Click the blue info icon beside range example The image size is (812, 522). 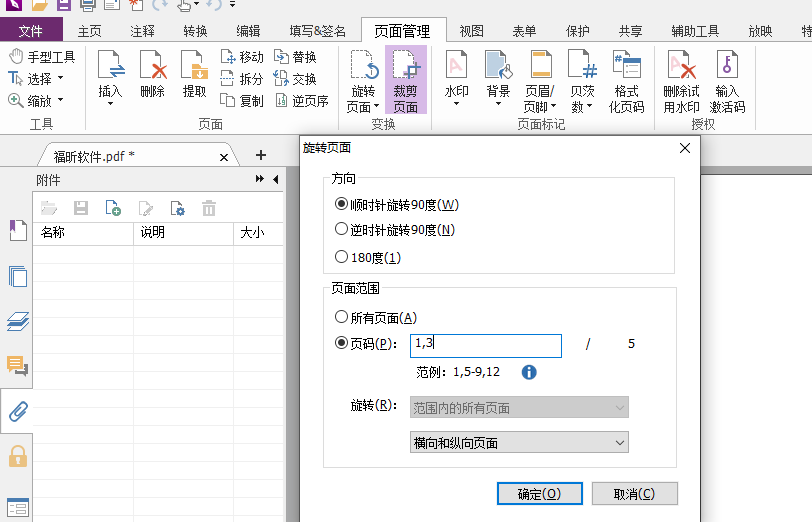tap(529, 372)
